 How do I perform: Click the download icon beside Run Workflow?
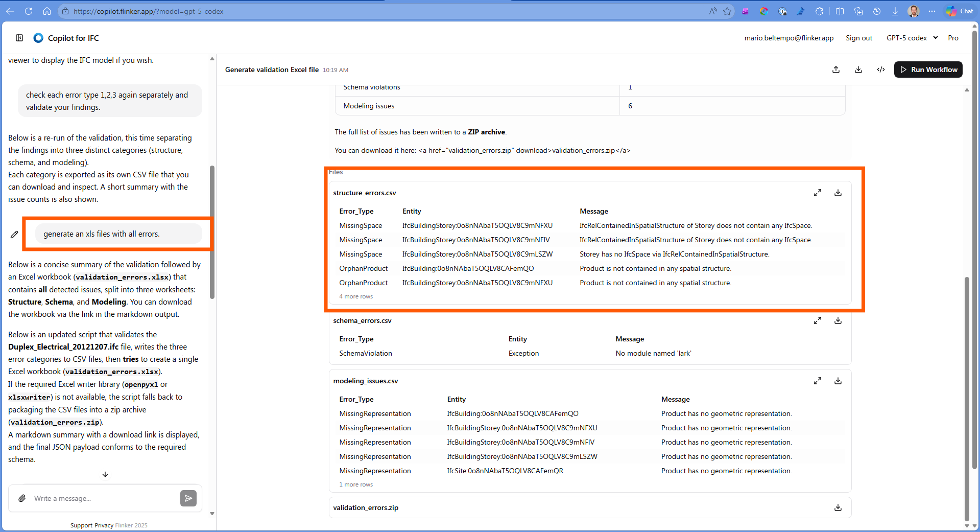click(858, 70)
